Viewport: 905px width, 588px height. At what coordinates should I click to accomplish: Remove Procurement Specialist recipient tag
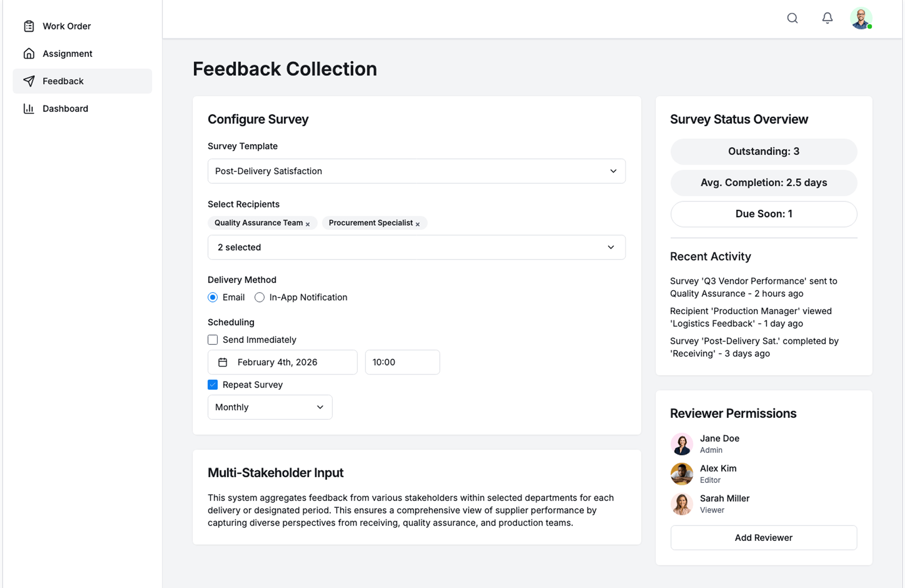tap(418, 224)
